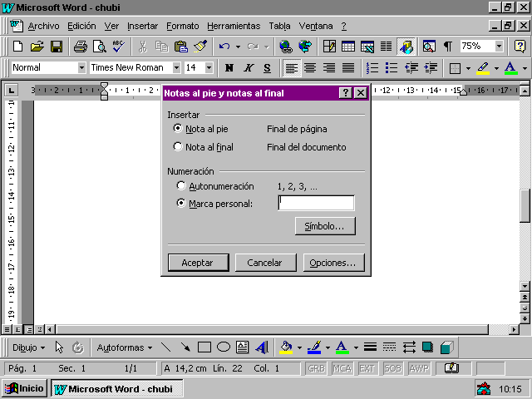Activate the Format Painter brush
The width and height of the screenshot is (532, 399).
click(200, 47)
